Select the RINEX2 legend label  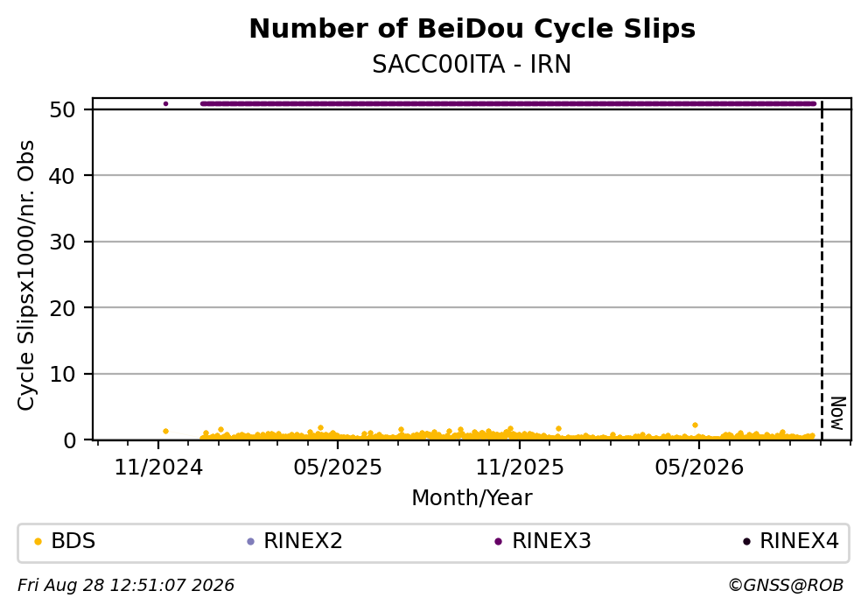[303, 541]
